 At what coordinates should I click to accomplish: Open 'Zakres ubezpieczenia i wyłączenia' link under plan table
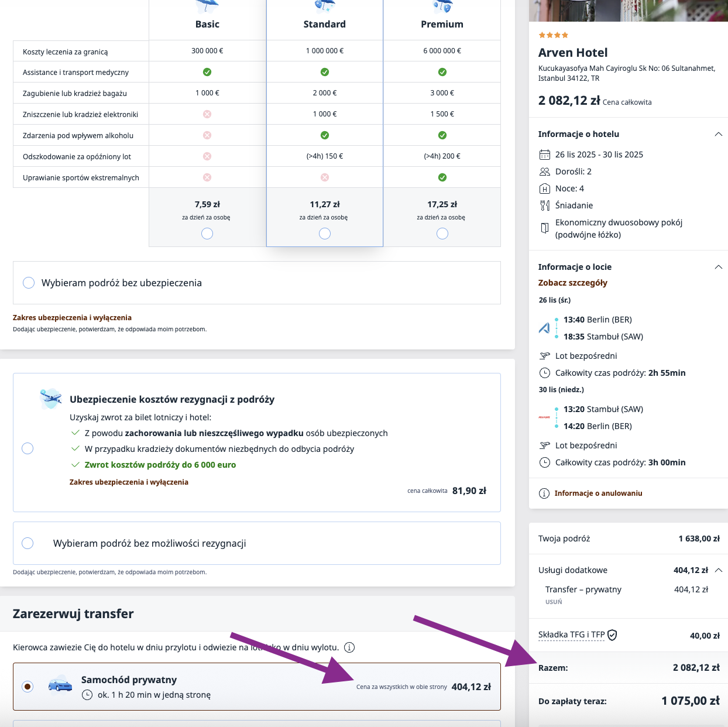pyautogui.click(x=72, y=318)
